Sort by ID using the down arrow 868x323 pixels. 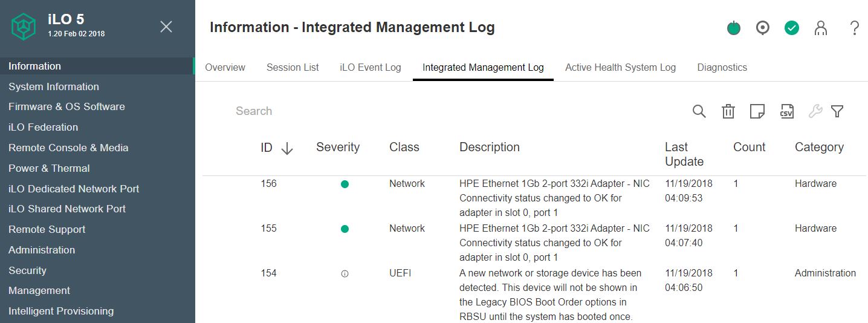click(x=287, y=148)
